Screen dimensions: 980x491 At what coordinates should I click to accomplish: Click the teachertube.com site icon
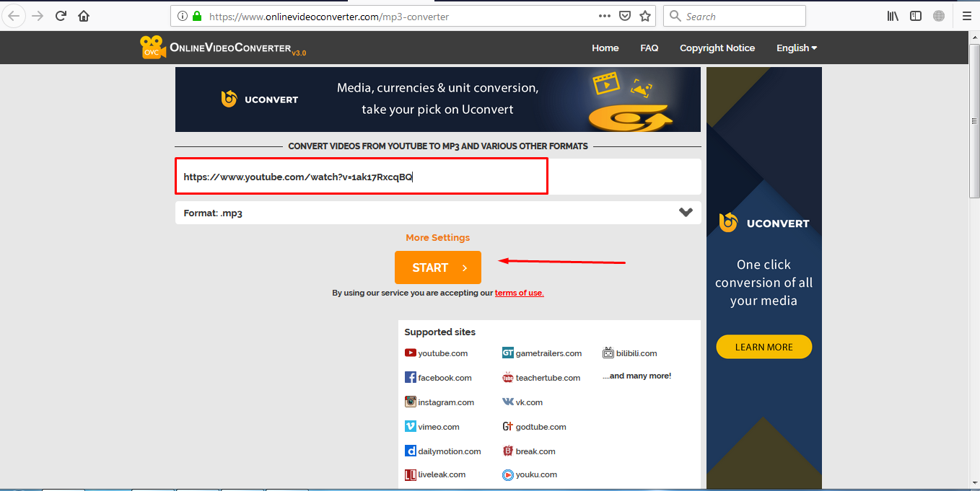508,378
